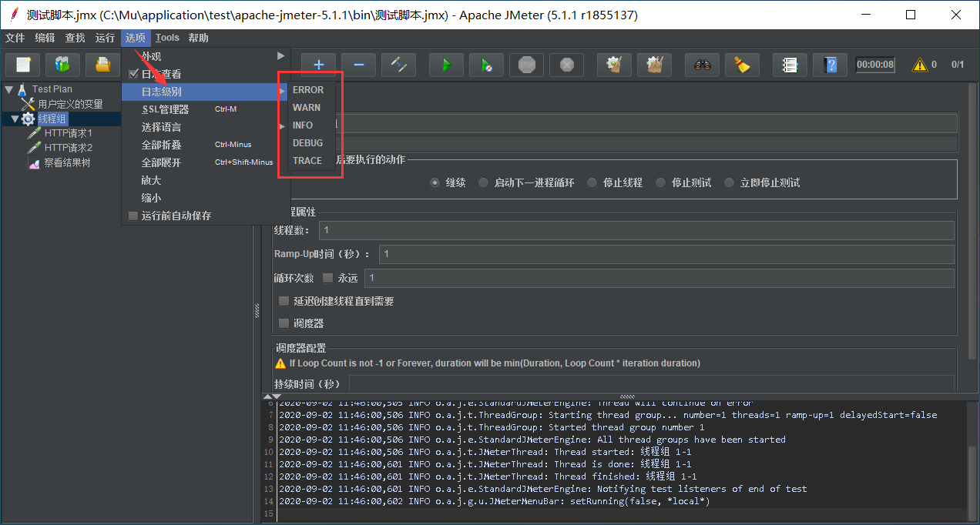Uncheck the 日志查看 checkbox

click(x=133, y=74)
